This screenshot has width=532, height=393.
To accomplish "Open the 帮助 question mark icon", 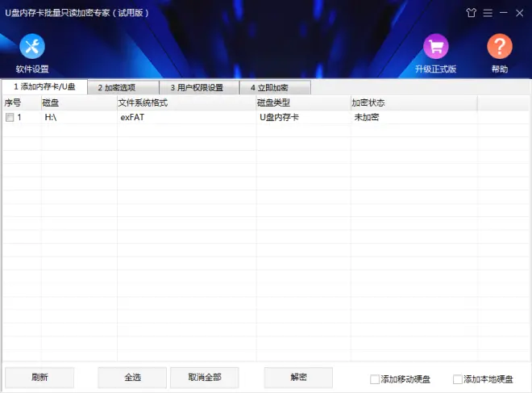I will point(500,46).
